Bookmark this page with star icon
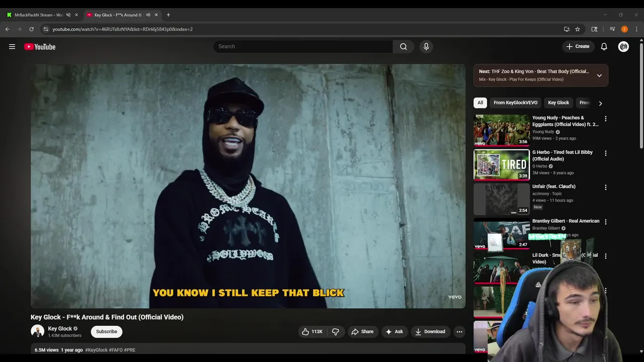The height and width of the screenshot is (362, 644). [578, 29]
